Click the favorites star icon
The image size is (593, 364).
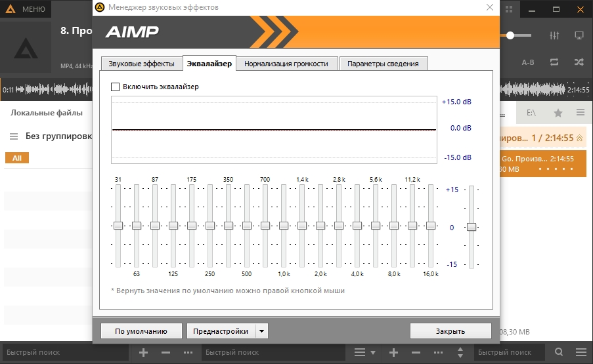click(558, 113)
